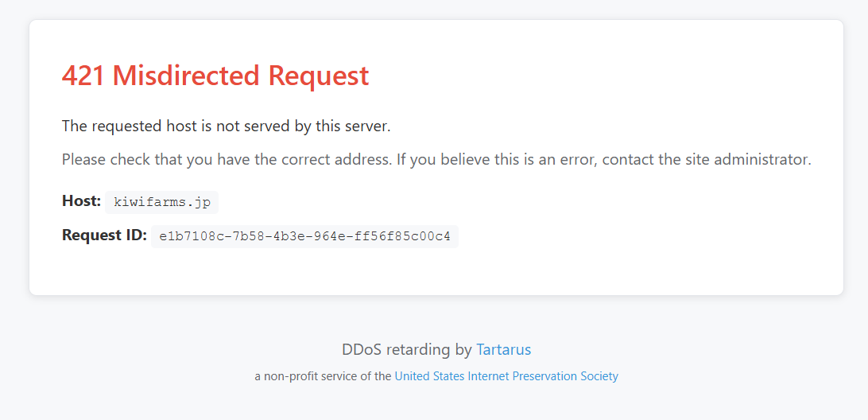Click "If you believe this is an error"
Screen dimensions: 868x420
[x=495, y=159]
